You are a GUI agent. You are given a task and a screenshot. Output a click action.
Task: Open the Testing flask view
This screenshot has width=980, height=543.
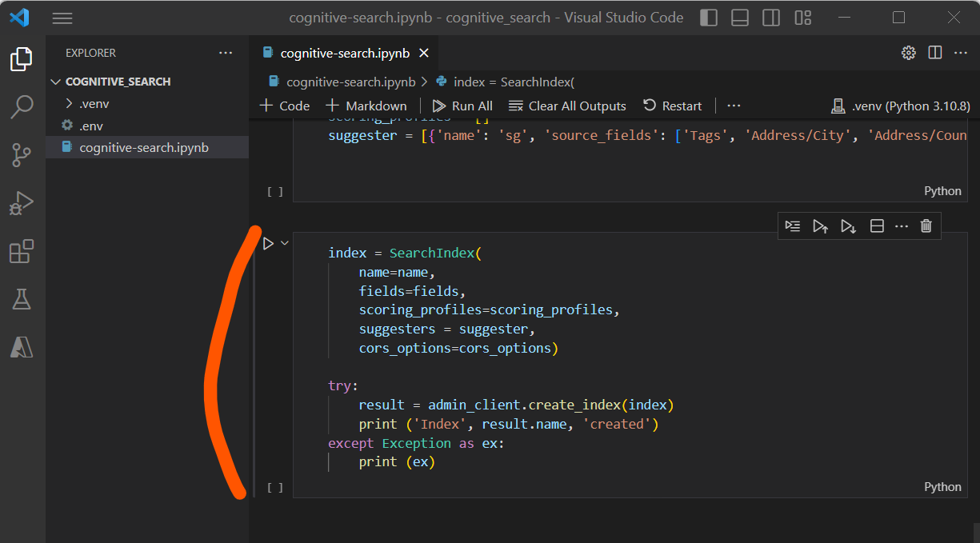(22, 299)
